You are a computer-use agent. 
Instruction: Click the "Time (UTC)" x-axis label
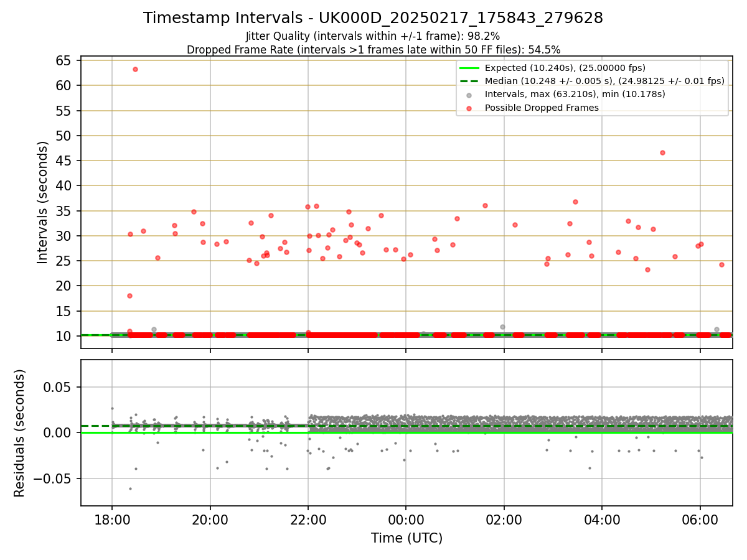(406, 538)
